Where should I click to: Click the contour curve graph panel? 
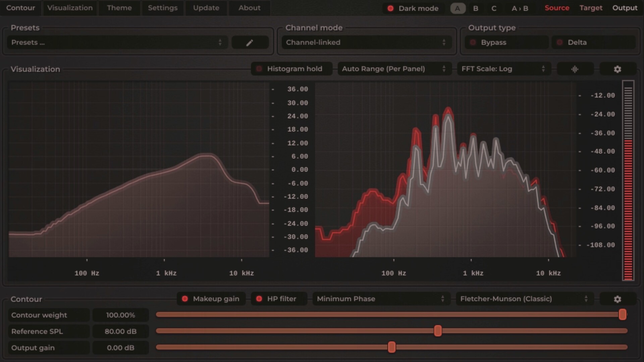(139, 169)
